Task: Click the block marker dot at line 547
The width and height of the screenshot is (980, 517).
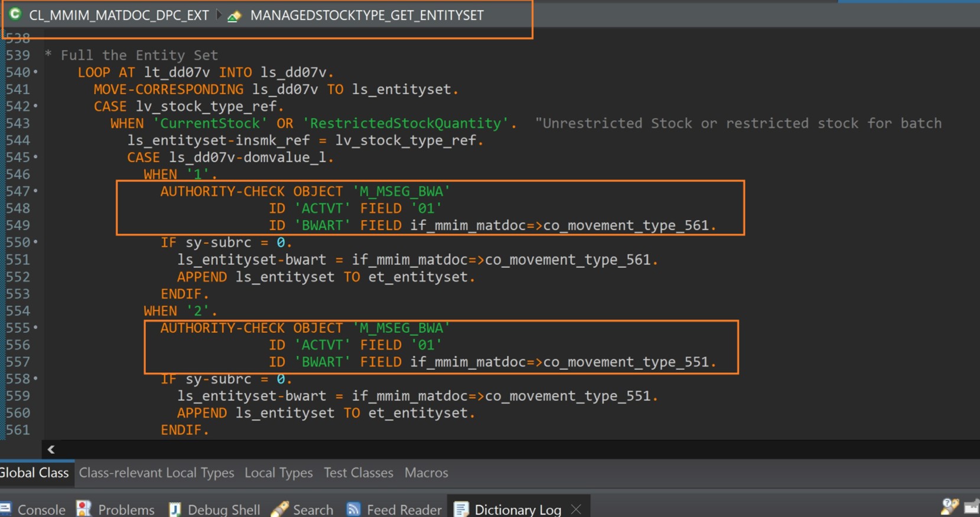Action: click(35, 191)
